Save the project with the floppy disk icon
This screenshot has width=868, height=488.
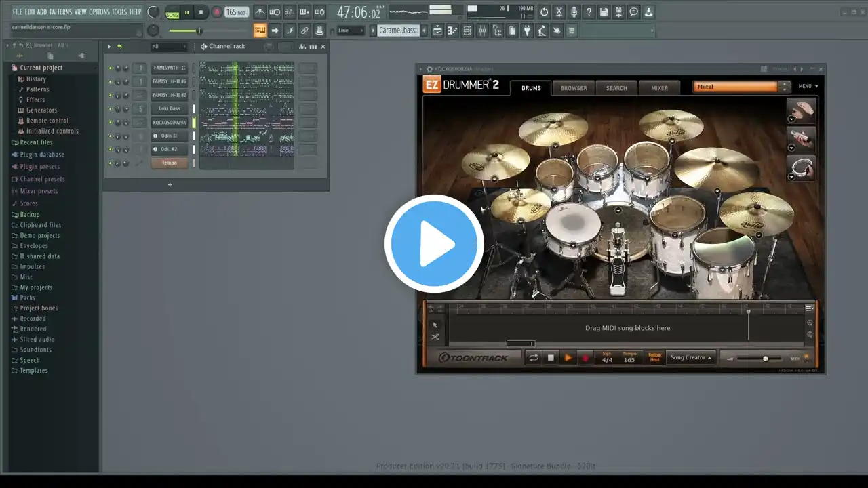604,12
